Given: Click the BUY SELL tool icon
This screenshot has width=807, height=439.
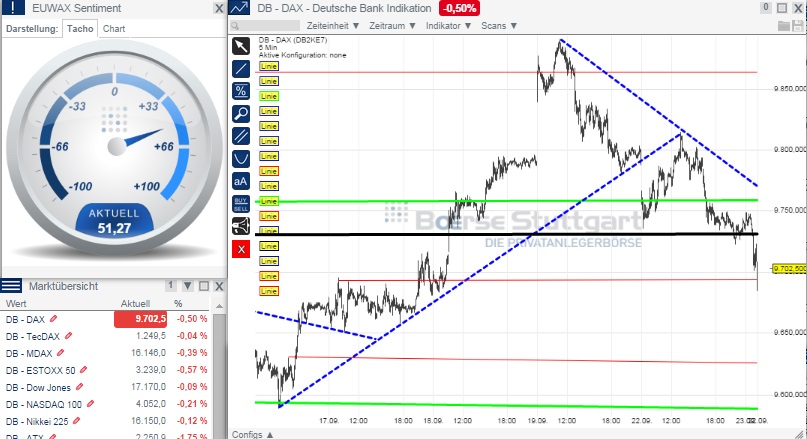Looking at the screenshot, I should (x=241, y=204).
